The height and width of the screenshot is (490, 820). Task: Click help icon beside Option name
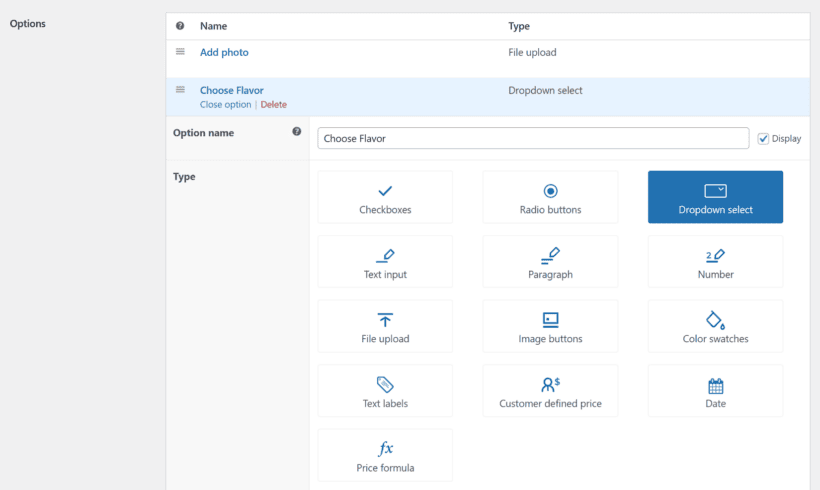297,131
